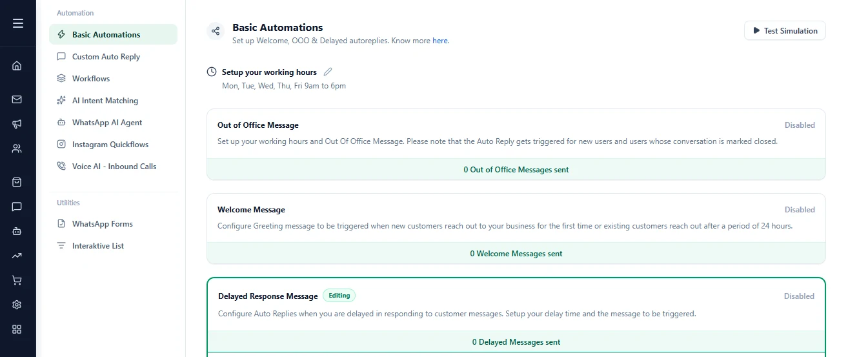The height and width of the screenshot is (357, 868).
Task: Click 'Setup your working hours' label
Action: (269, 72)
